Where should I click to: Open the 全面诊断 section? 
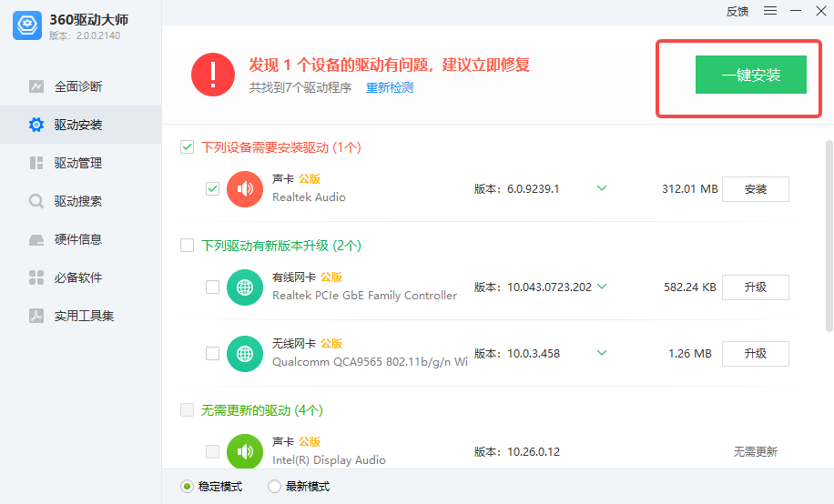click(81, 86)
